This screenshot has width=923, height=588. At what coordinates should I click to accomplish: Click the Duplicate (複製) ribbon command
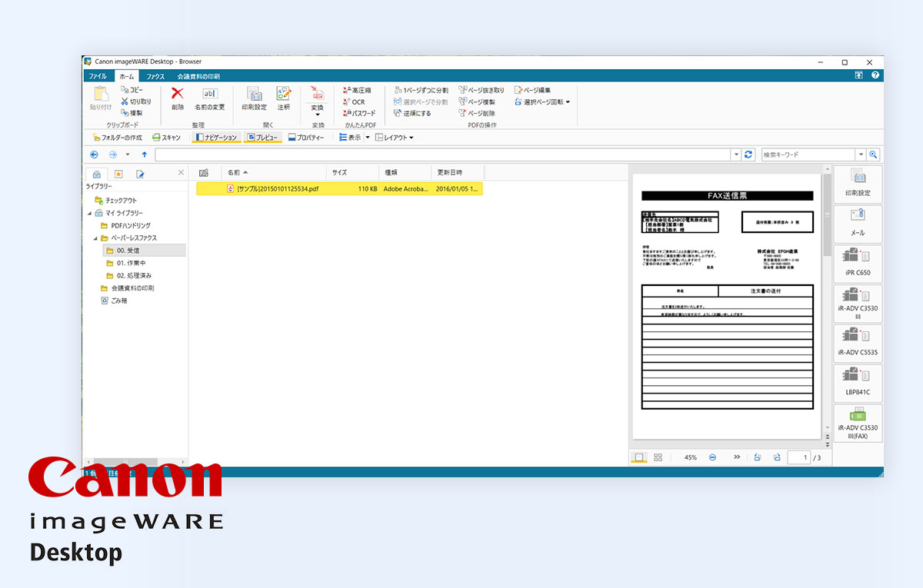[132, 113]
